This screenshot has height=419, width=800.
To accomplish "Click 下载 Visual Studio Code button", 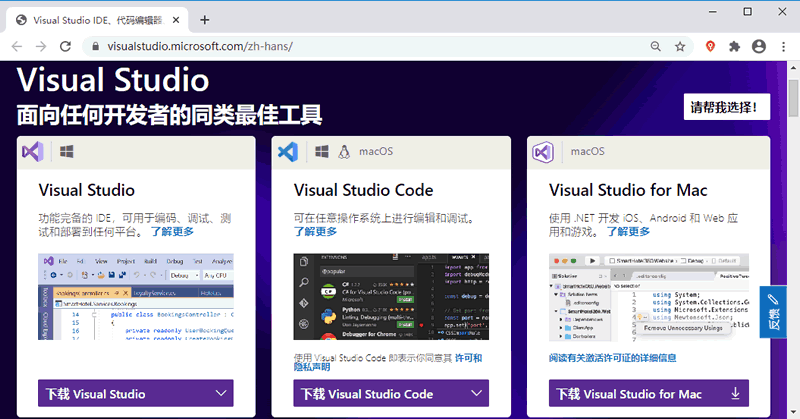I will 391,393.
